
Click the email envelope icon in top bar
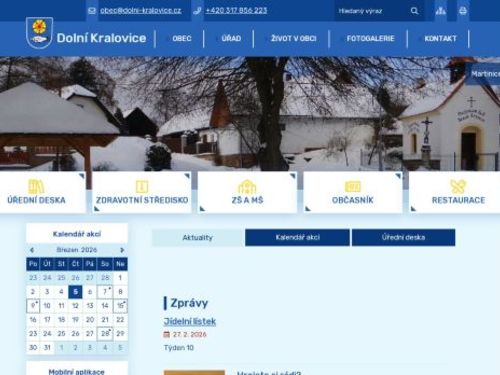pos(92,11)
